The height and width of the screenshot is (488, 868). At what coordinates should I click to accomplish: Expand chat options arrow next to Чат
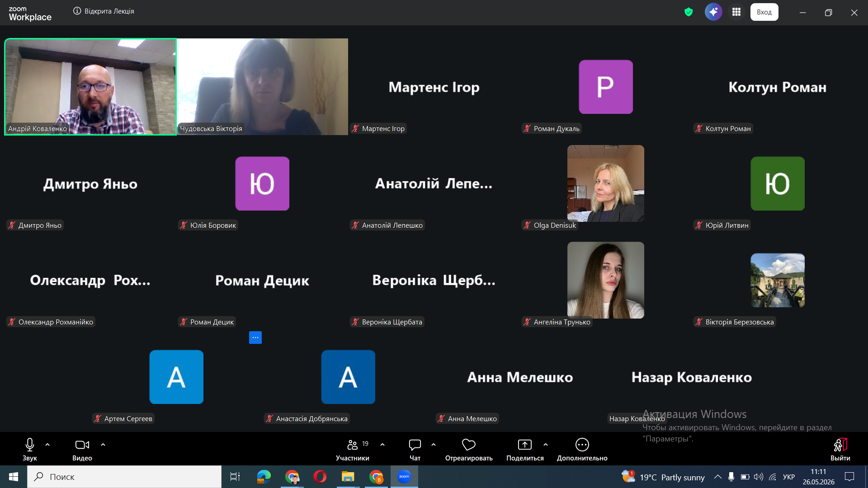click(x=434, y=445)
